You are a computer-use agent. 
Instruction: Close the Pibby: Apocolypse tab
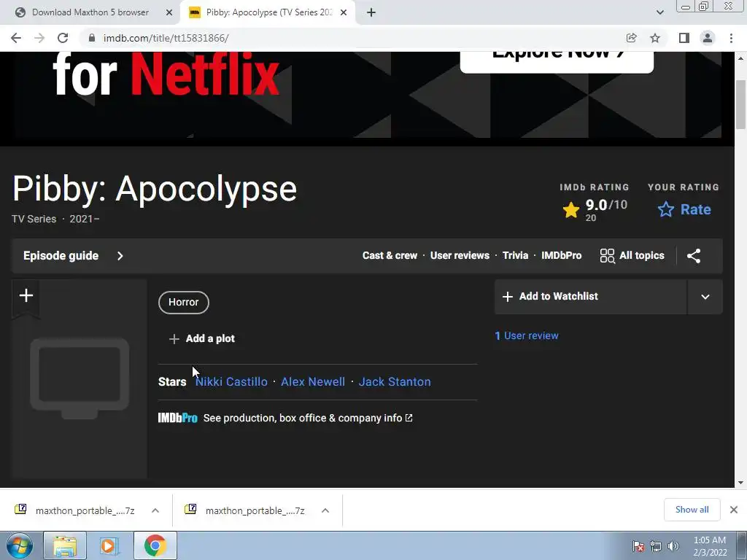point(344,12)
